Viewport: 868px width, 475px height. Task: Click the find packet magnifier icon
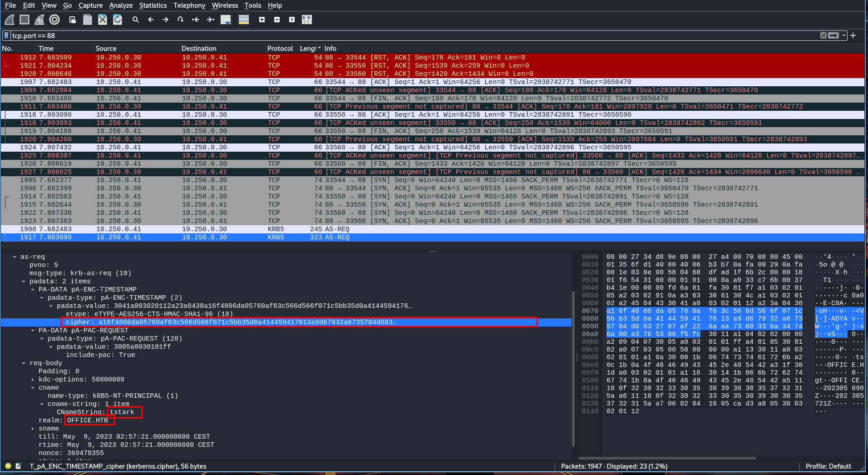pyautogui.click(x=135, y=20)
